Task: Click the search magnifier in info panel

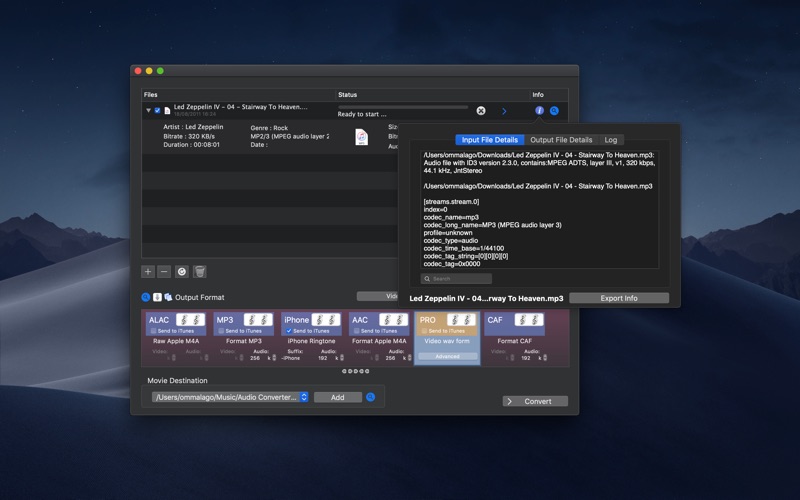Action: coord(427,279)
